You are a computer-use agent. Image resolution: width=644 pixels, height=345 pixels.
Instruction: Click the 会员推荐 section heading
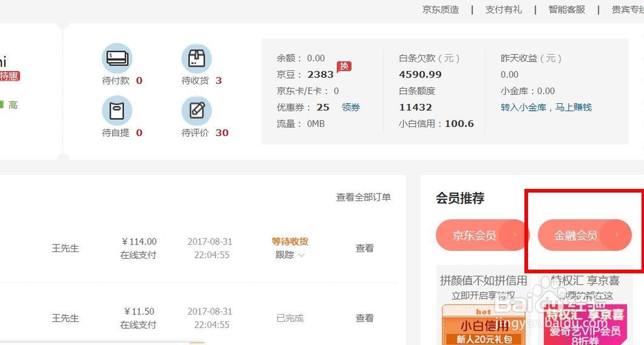pos(460,198)
